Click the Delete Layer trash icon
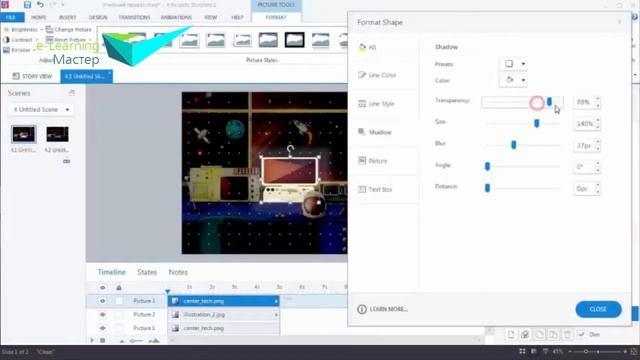The height and width of the screenshot is (360, 640). click(567, 335)
